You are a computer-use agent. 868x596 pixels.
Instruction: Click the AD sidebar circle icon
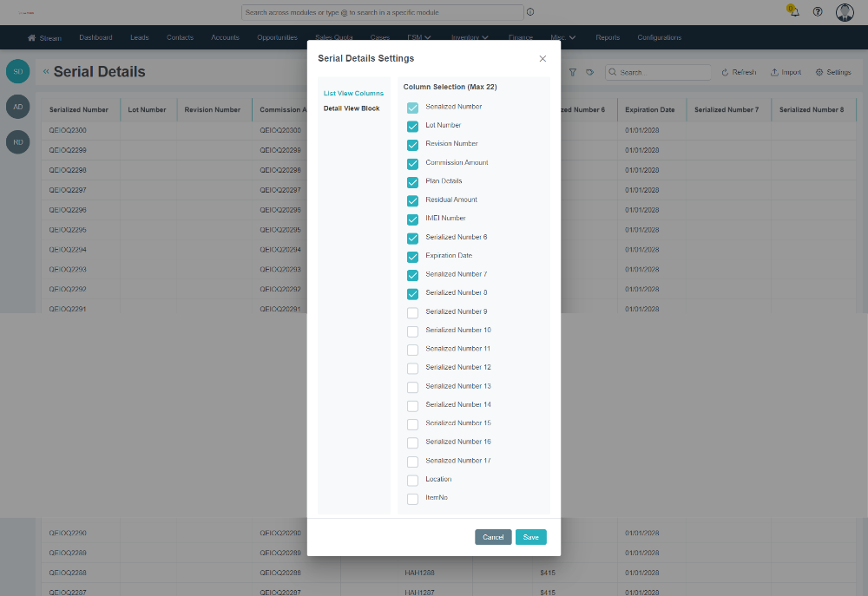(17, 107)
